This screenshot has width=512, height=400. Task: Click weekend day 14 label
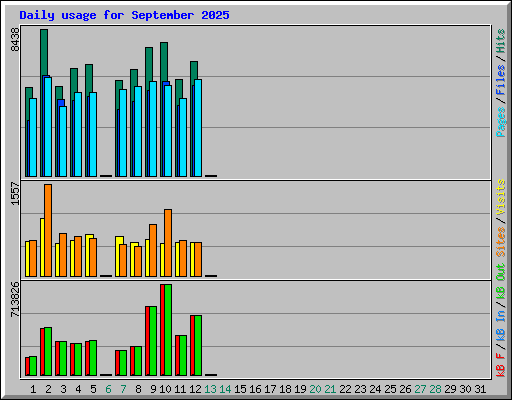pos(225,389)
